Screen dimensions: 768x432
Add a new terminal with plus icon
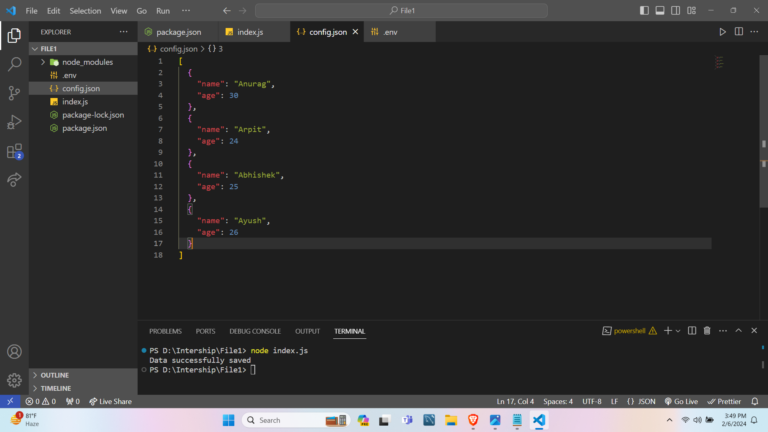click(x=668, y=331)
